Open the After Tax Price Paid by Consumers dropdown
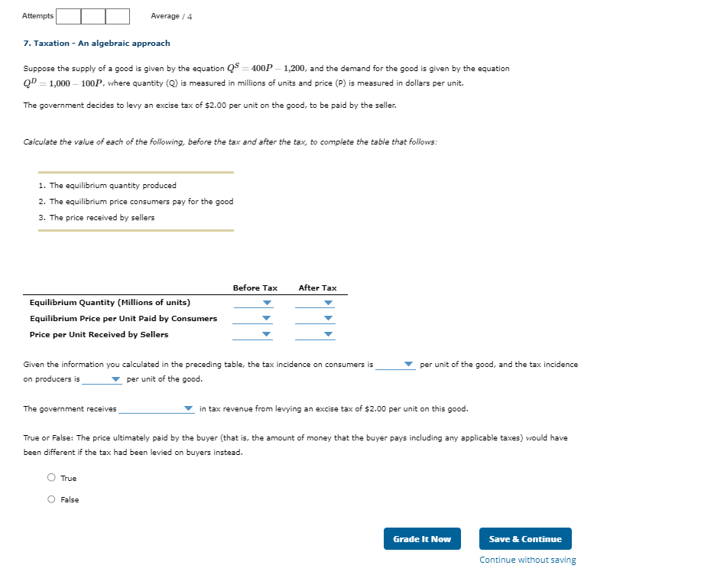Image resolution: width=714 pixels, height=588 pixels. [329, 319]
